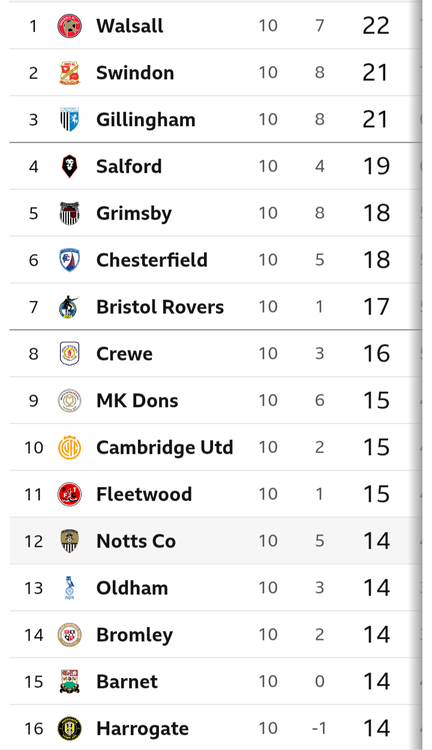Click the Crewe club crest
The width and height of the screenshot is (432, 750).
69,354
